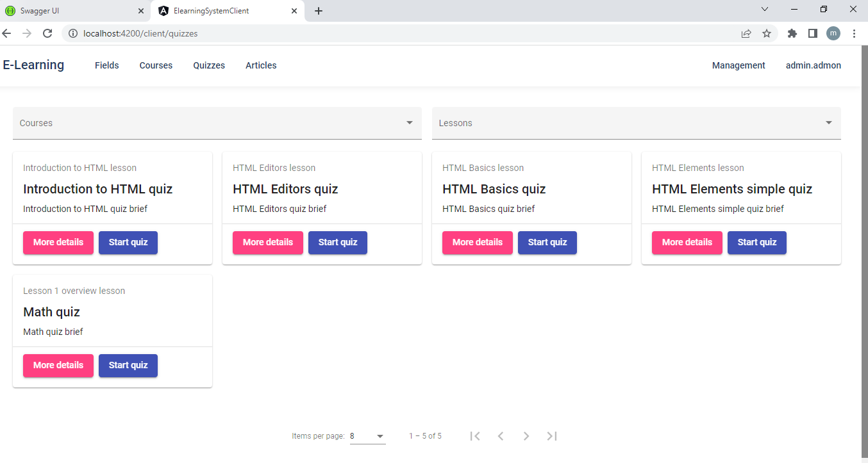Toggle the browser side panel icon

click(812, 33)
